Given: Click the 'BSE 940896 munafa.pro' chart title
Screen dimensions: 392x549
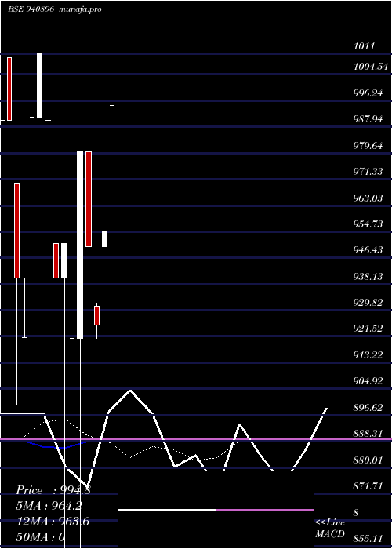Looking at the screenshot, I should (55, 9).
